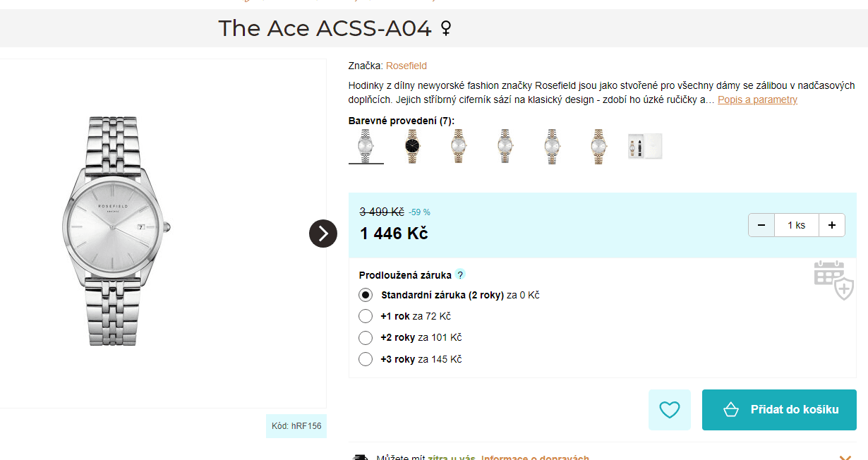Open the Informace o dopravách link
The image size is (868, 460).
pos(535,457)
